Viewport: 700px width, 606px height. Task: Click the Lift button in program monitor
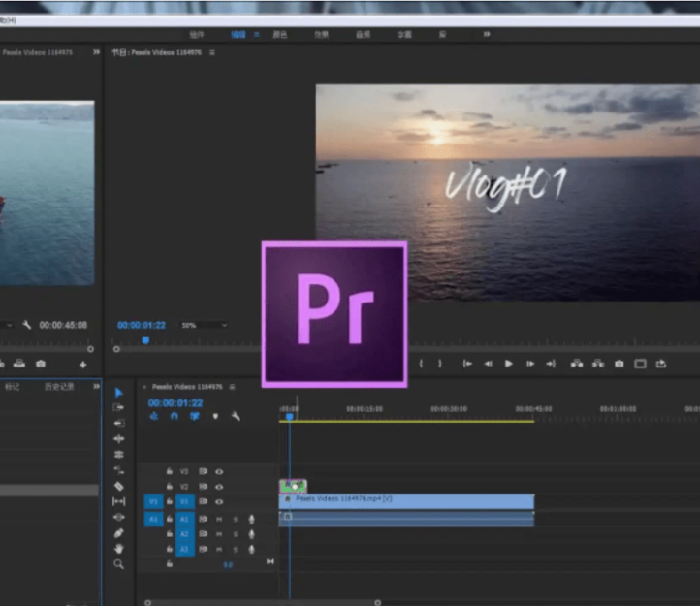coord(577,364)
